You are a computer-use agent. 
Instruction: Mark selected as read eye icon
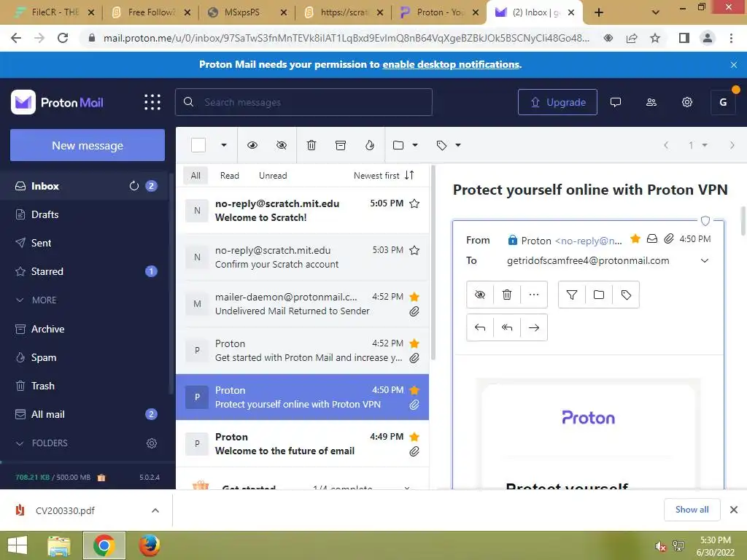(252, 145)
